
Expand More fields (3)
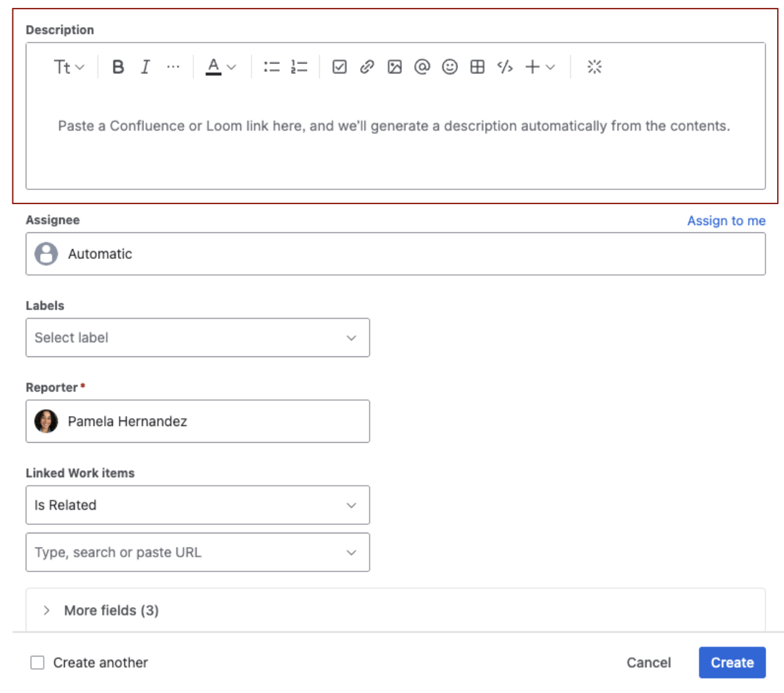(x=396, y=610)
